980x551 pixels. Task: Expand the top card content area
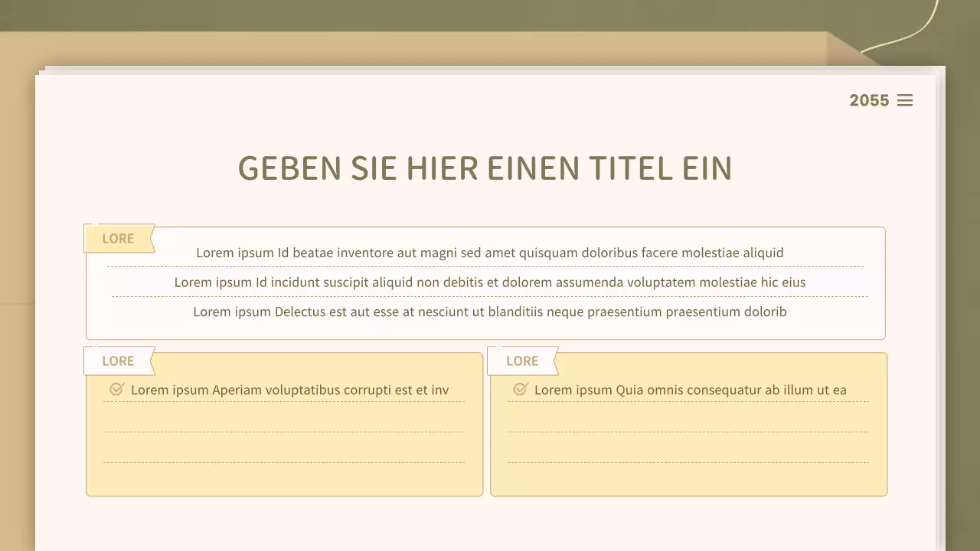click(485, 282)
